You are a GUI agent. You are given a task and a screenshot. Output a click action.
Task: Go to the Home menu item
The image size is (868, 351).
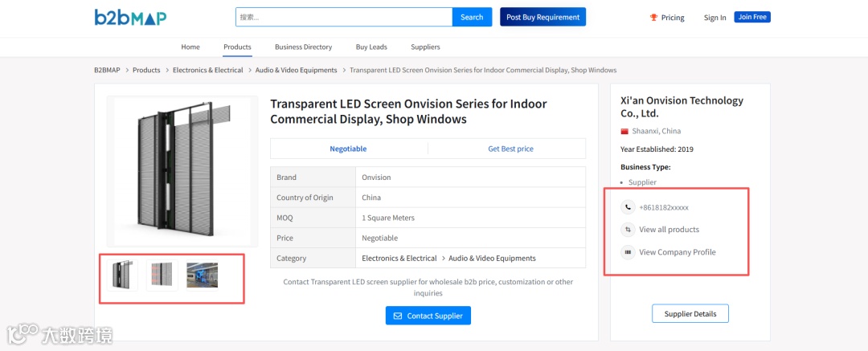coord(190,47)
